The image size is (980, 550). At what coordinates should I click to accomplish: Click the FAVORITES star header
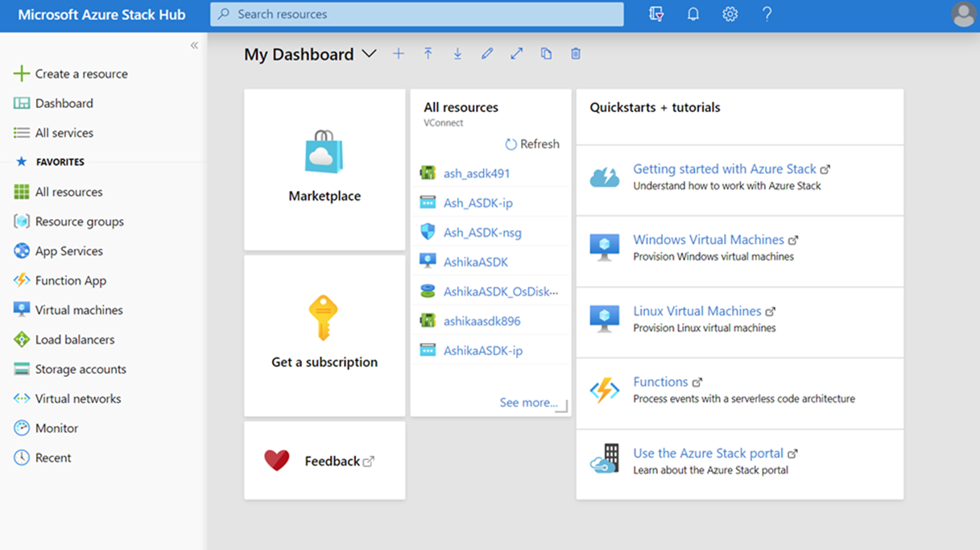[x=50, y=162]
